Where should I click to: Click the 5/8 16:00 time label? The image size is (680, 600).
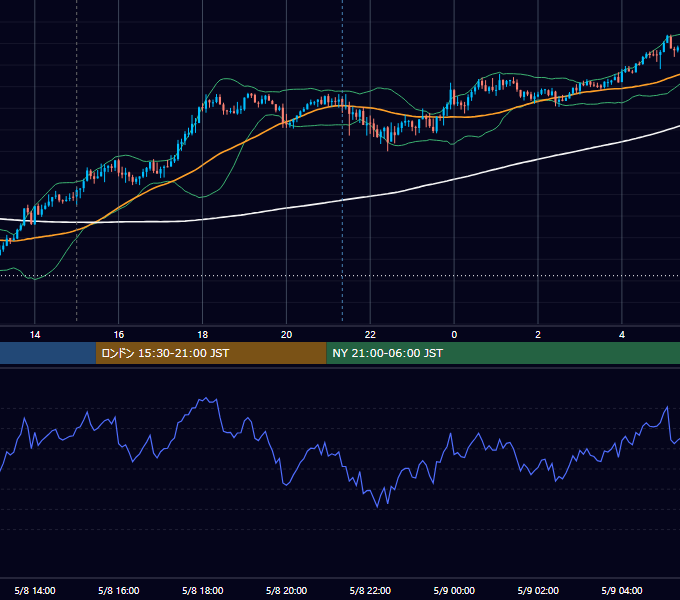click(118, 590)
